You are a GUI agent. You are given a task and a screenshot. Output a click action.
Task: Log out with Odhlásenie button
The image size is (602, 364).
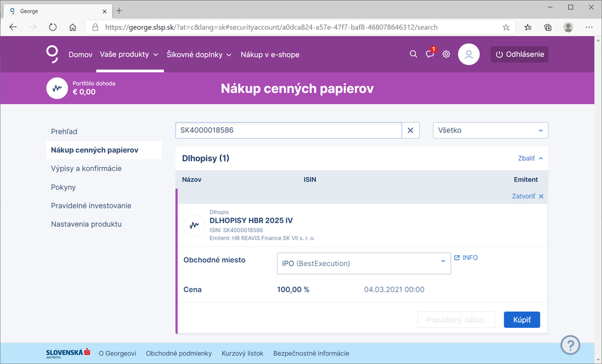pos(519,54)
